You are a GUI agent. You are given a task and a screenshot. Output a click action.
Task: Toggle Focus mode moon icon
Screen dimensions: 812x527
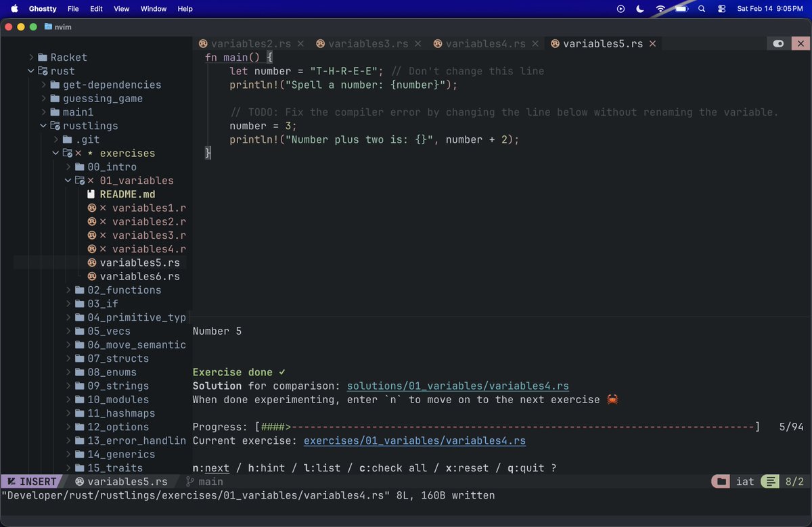(640, 9)
